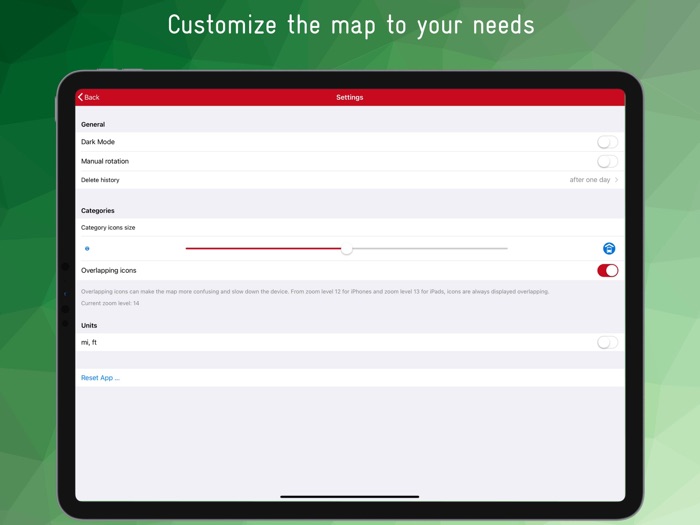Viewport: 700px width, 525px height.
Task: Click the Category icons size label
Action: (108, 228)
